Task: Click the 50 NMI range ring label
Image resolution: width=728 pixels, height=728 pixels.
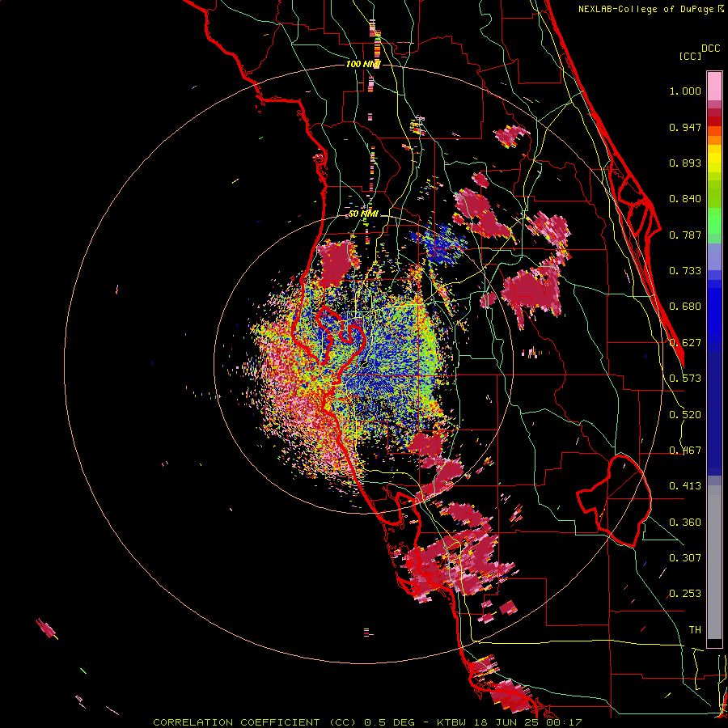Action: tap(363, 214)
